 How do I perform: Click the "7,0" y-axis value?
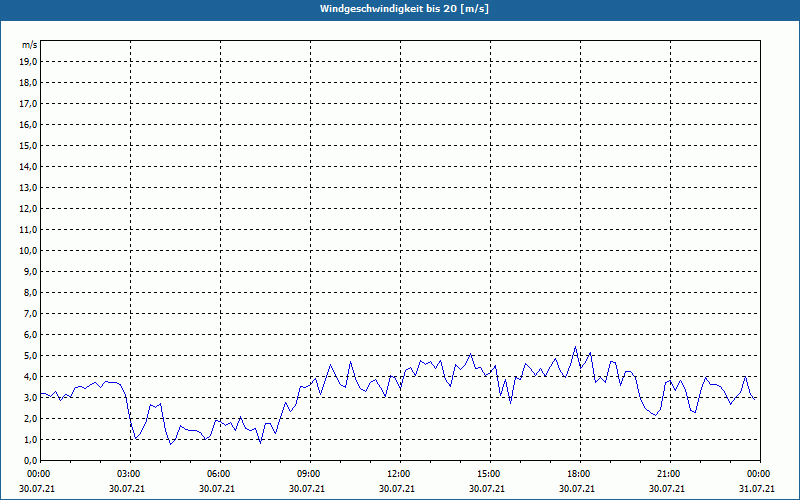coord(30,313)
